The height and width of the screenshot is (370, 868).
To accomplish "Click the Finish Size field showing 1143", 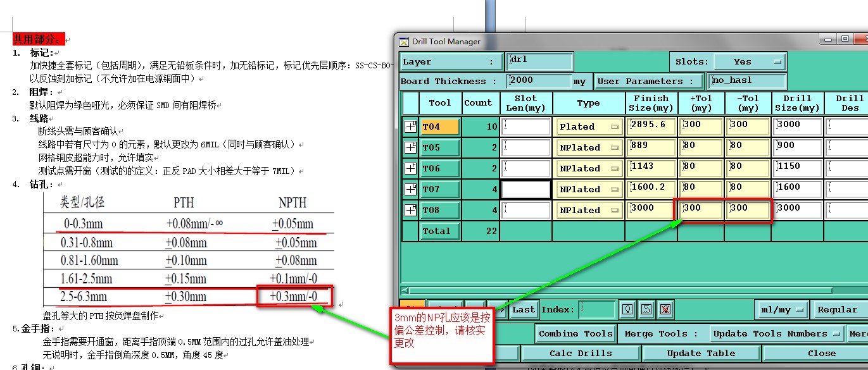I will (x=651, y=168).
